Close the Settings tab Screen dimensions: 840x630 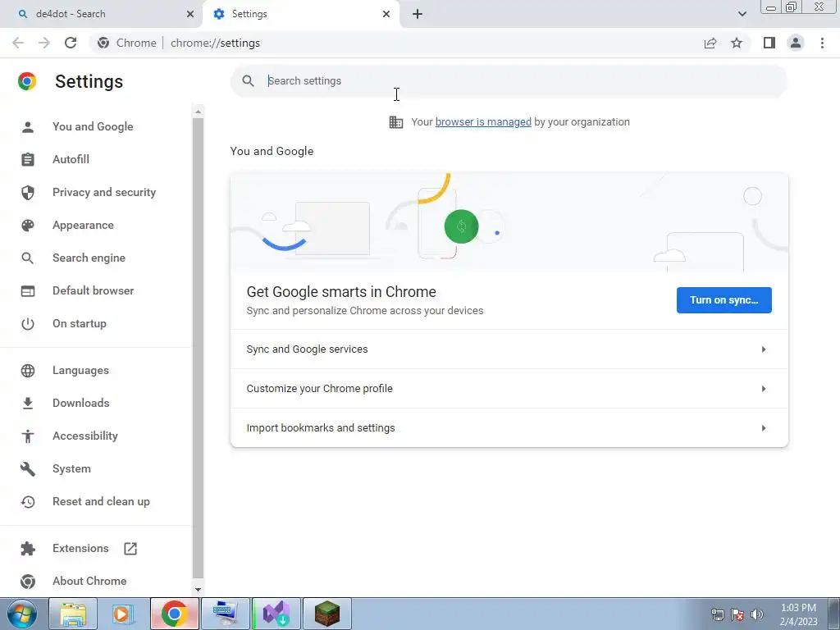click(x=386, y=14)
